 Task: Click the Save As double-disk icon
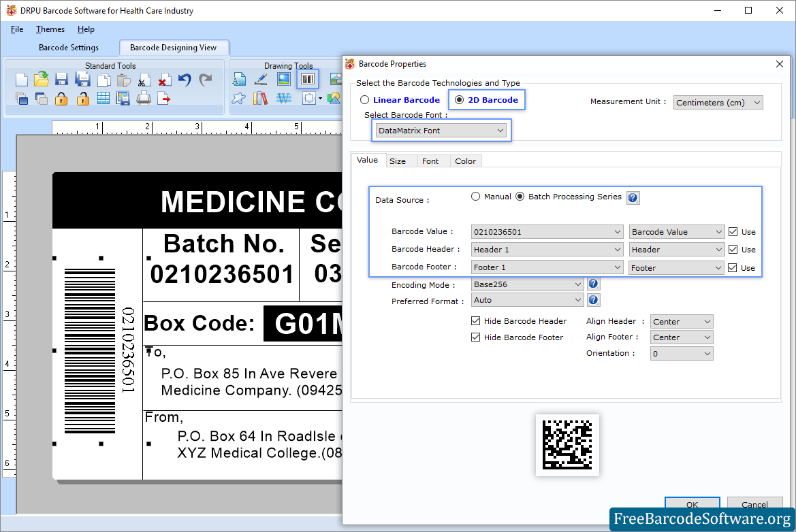pyautogui.click(x=82, y=80)
